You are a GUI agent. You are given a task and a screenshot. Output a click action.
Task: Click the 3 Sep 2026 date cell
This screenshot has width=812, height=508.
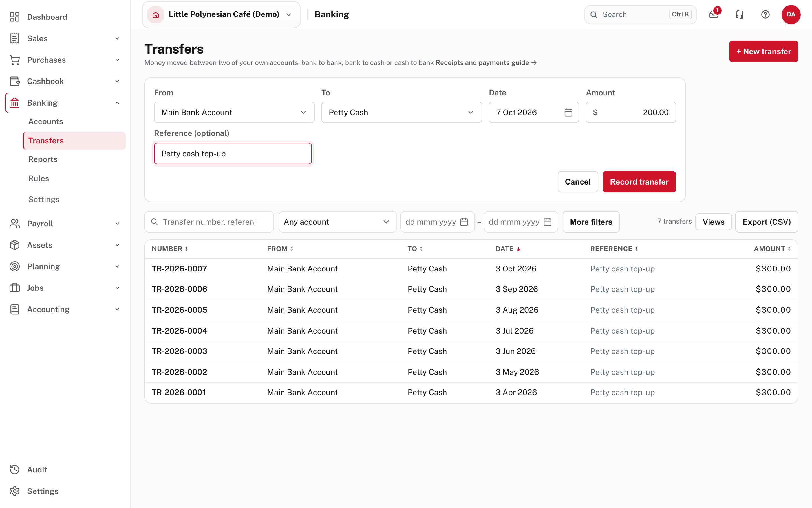pyautogui.click(x=517, y=289)
